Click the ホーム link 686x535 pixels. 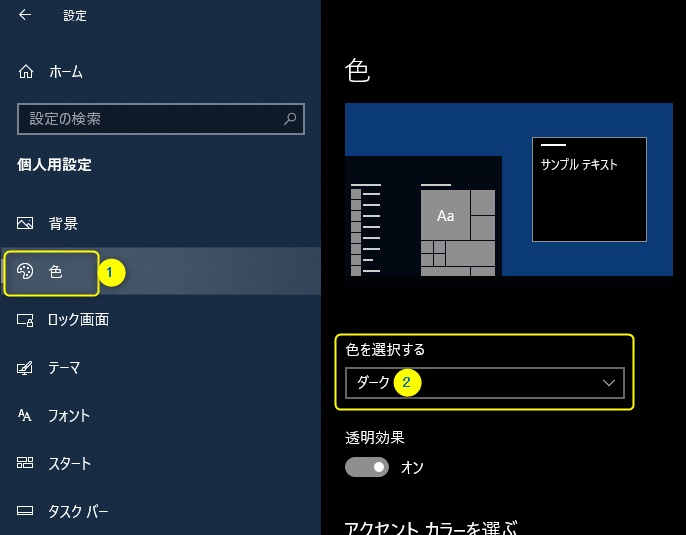click(66, 72)
